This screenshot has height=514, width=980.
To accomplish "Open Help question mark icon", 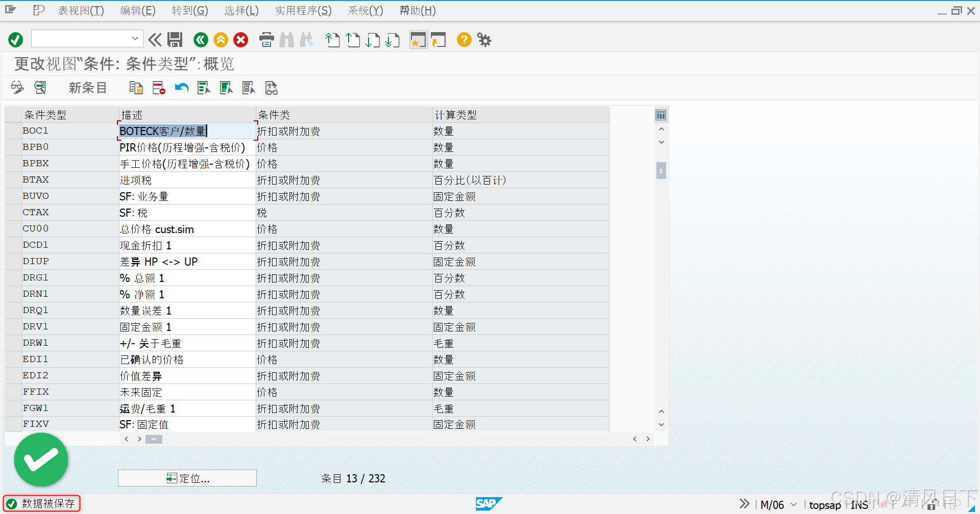I will point(464,40).
